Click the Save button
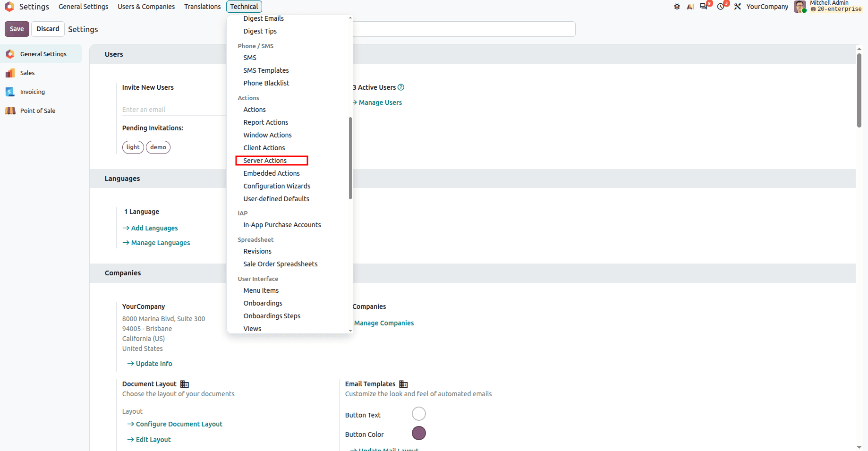The height and width of the screenshot is (451, 868). coord(17,29)
